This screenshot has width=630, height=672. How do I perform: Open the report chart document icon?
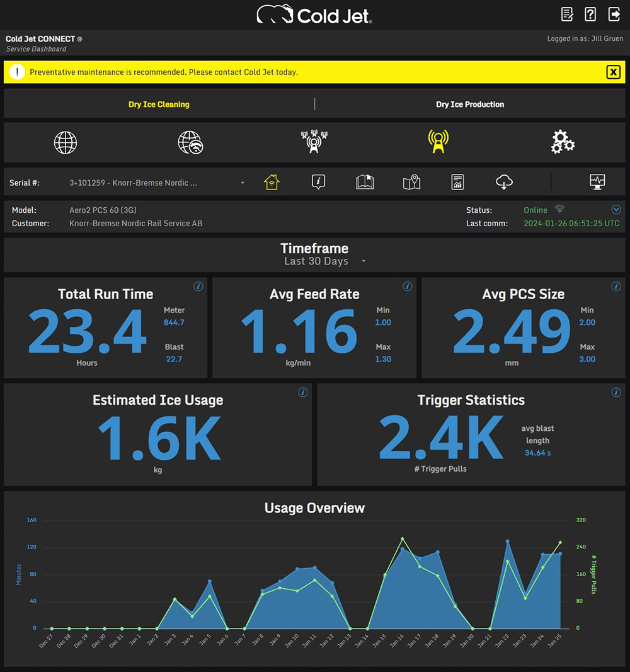458,182
